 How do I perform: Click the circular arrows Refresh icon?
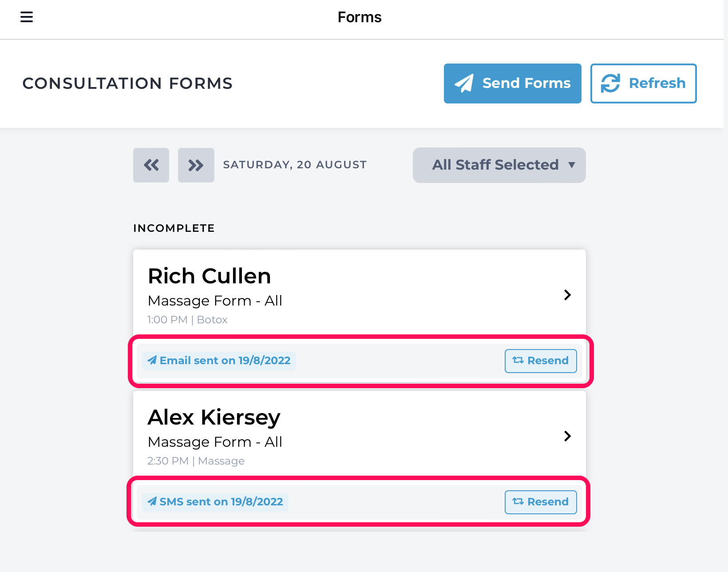(610, 83)
